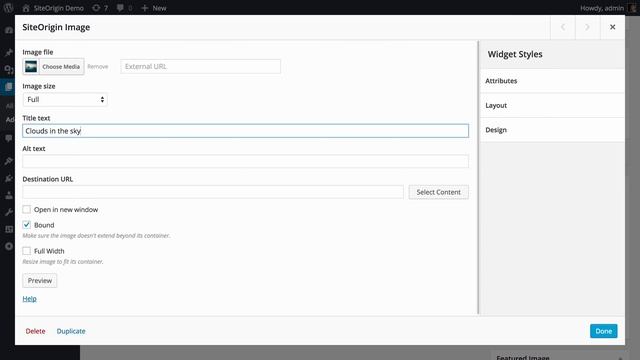Screen dimensions: 640x360
Task: Click the Tools wrench icon in sidebar
Action: (x=9, y=212)
